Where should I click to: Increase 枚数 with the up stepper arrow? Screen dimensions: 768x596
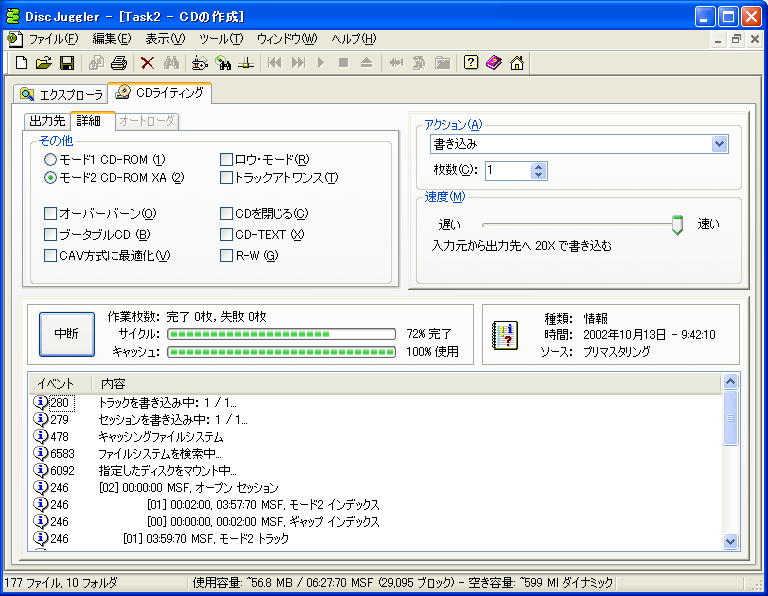pyautogui.click(x=539, y=167)
